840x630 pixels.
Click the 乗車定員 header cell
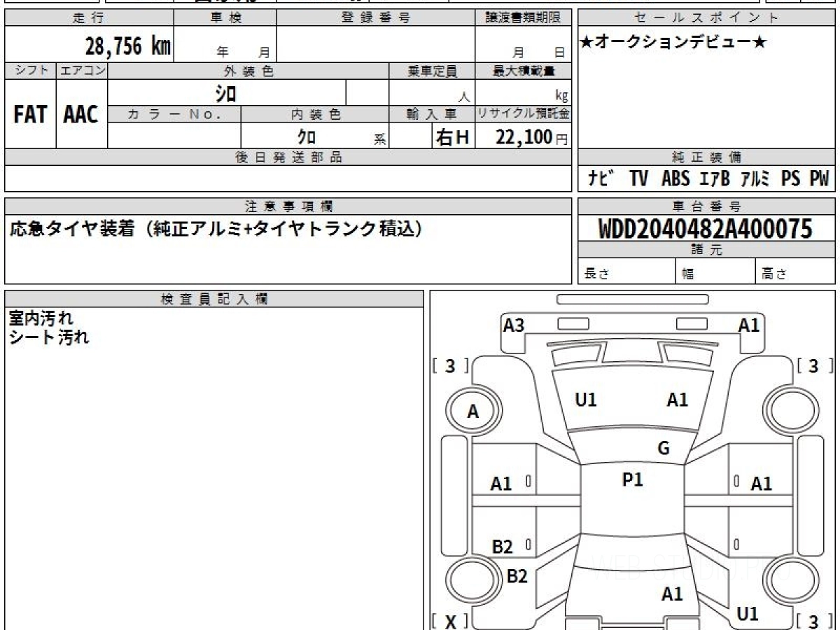tap(432, 71)
